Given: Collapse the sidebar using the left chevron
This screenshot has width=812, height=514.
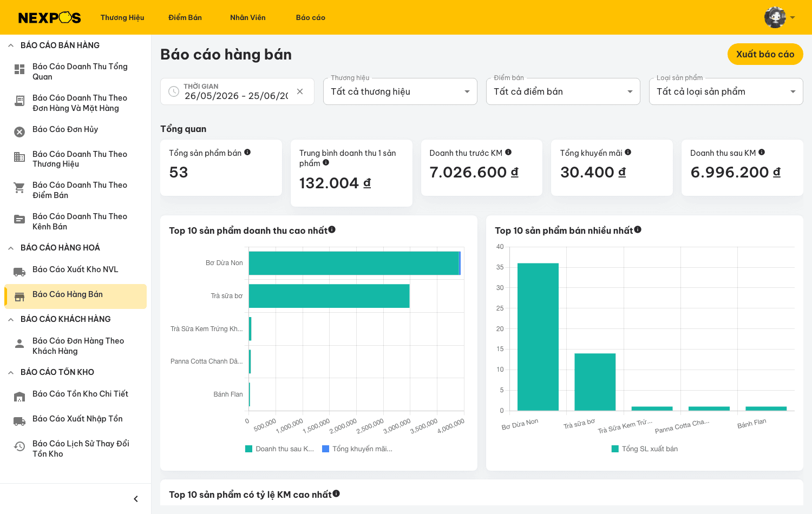Looking at the screenshot, I should tap(136, 499).
